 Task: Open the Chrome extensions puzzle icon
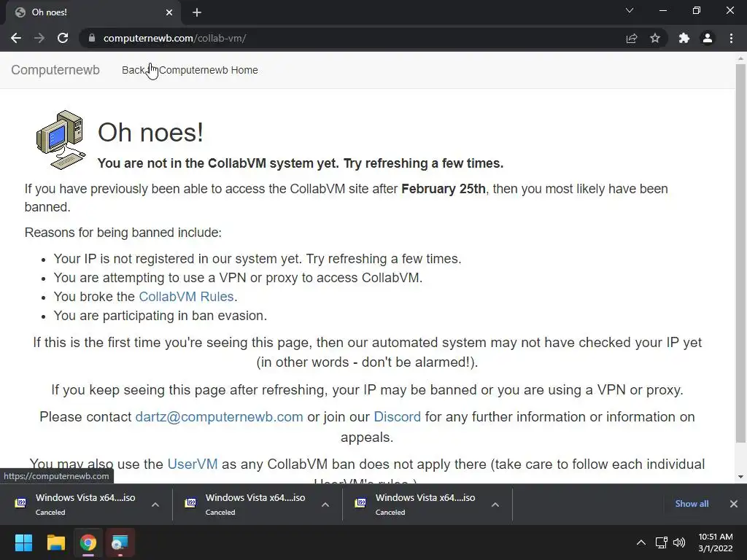click(x=684, y=38)
